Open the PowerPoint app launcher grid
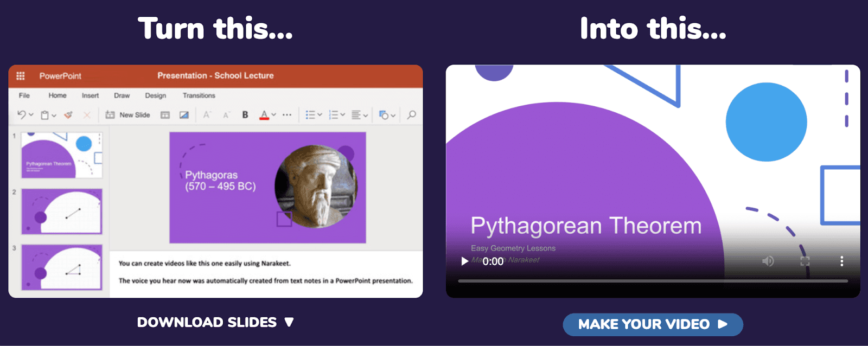 [21, 76]
